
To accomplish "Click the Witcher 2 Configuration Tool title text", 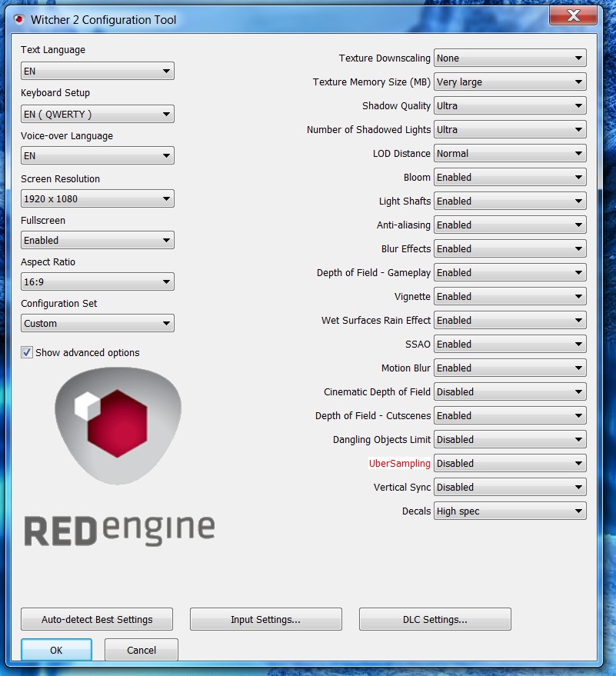I will click(x=104, y=20).
